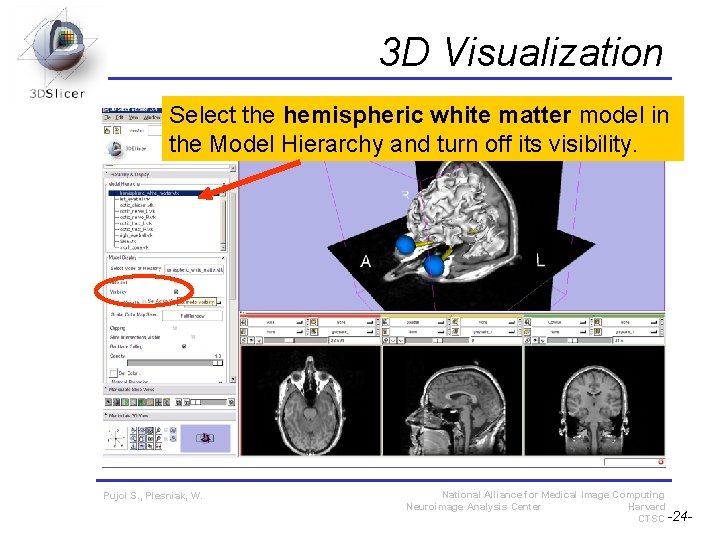Adjust the Opacity slider
Viewport: 720px width, 540px height.
tap(174, 363)
